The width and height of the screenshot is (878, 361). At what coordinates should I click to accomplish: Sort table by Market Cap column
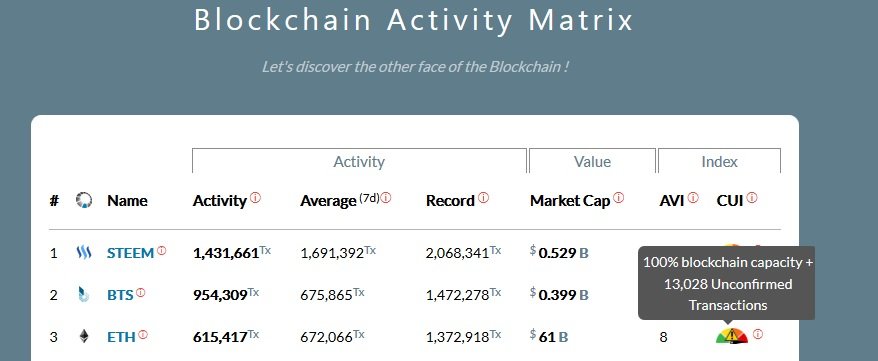point(570,201)
